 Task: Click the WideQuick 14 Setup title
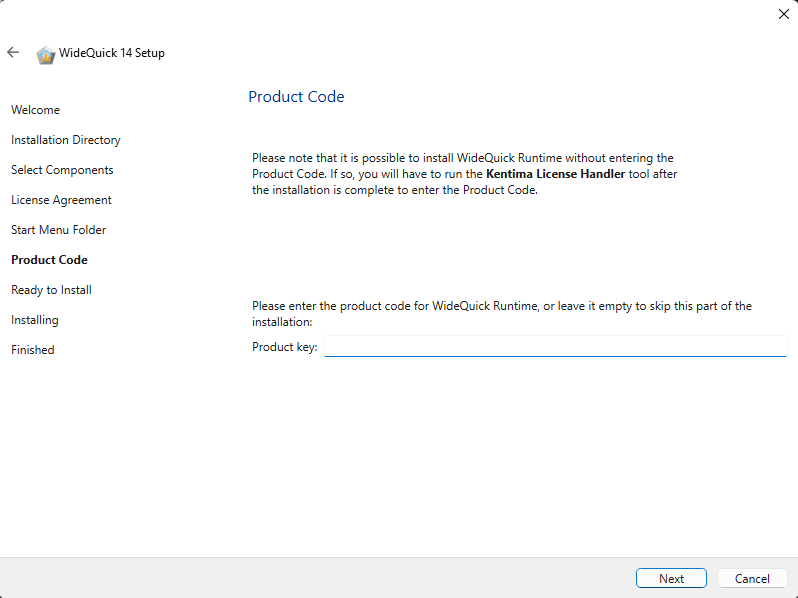coord(112,53)
